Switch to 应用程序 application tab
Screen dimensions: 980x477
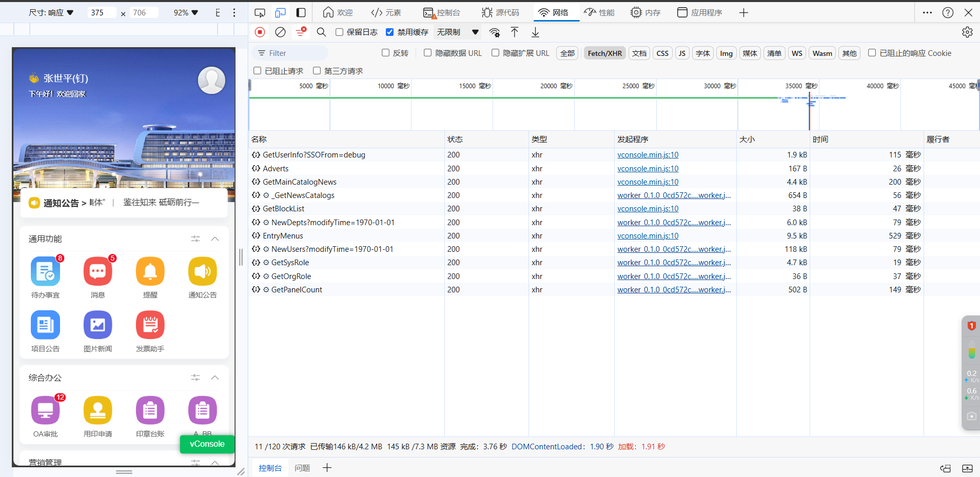[x=700, y=12]
